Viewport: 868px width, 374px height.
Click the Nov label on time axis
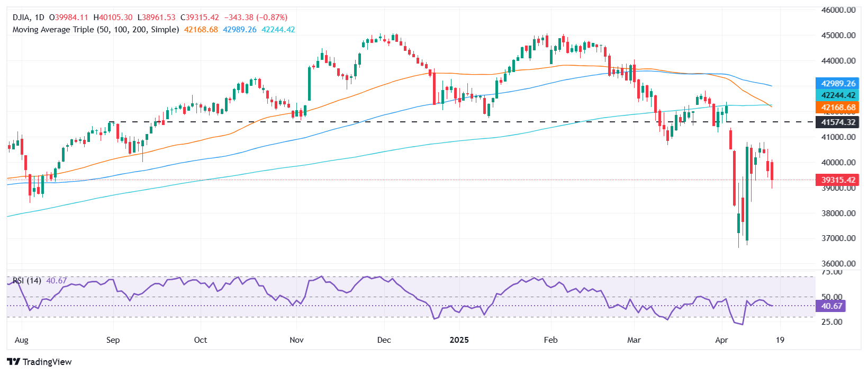(296, 340)
